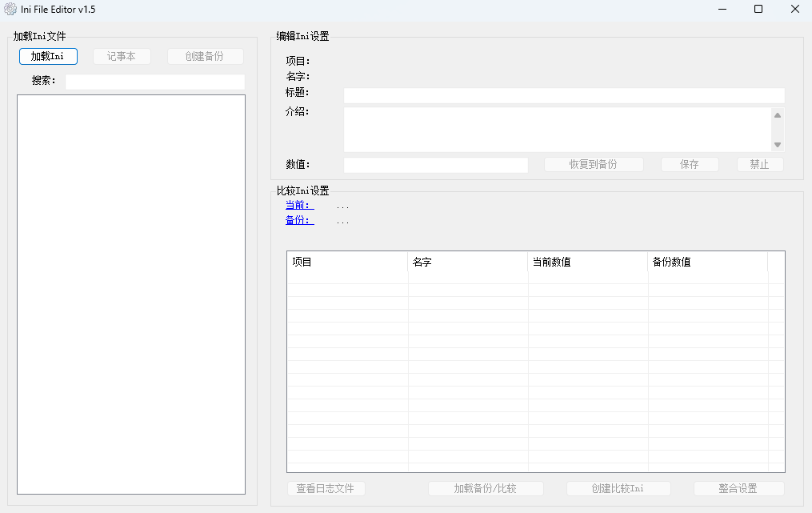Screen dimensions: 812x513
Task: Sort by 项目 column header
Action: click(347, 263)
